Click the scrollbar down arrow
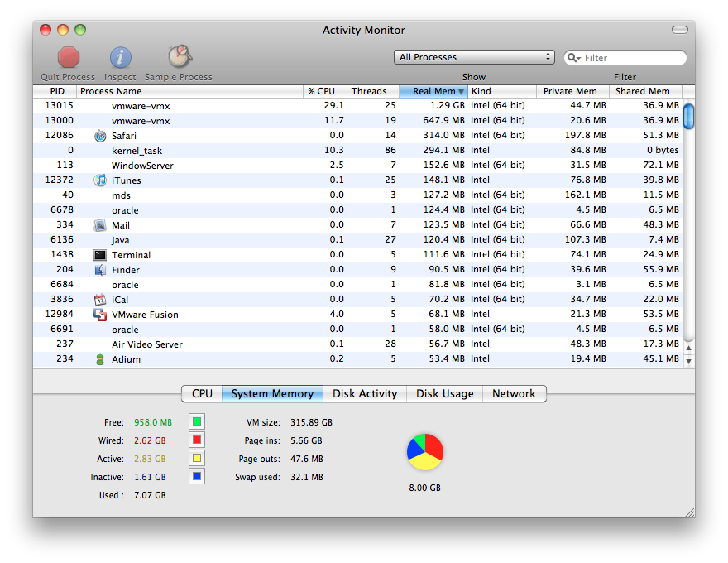Screen dimensions: 728x563 (689, 361)
